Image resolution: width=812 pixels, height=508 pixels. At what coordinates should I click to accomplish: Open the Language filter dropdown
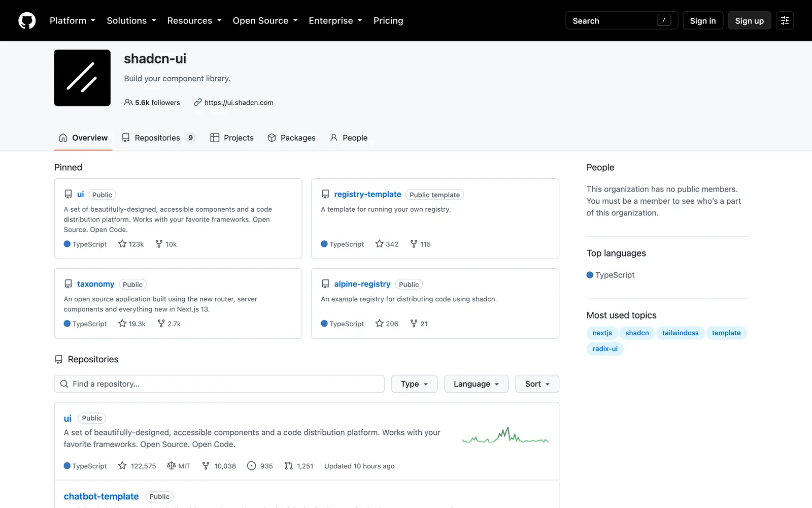[x=476, y=384]
